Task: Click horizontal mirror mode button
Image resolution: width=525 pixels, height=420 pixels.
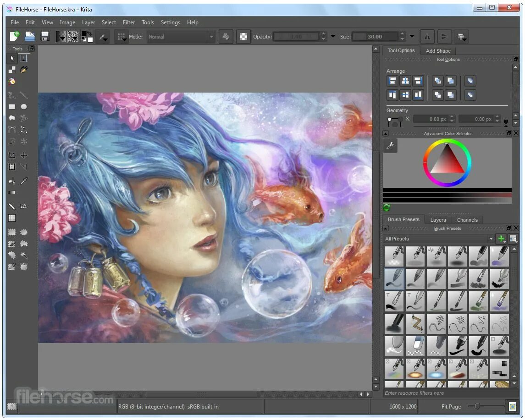Action: coord(427,37)
